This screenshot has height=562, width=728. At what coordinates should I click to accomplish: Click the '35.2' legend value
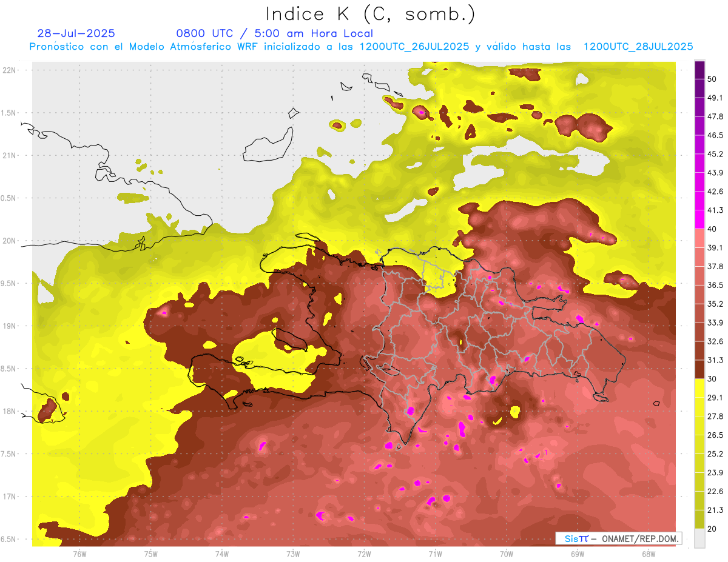coord(715,304)
